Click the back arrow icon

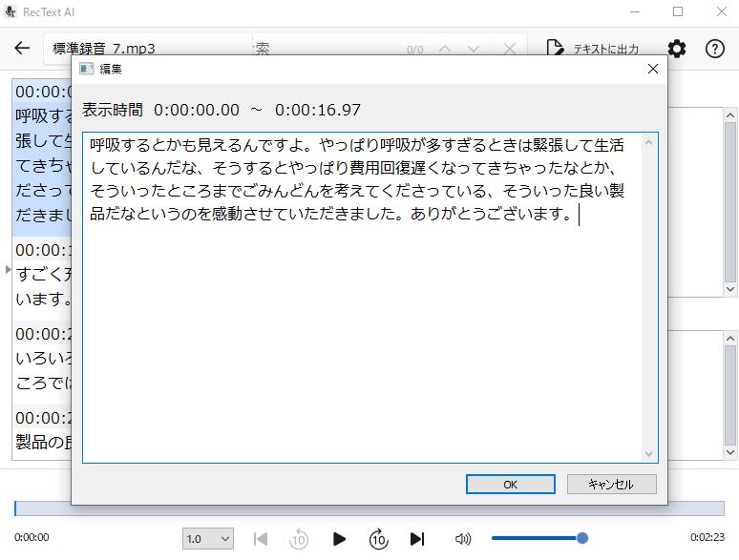22,49
